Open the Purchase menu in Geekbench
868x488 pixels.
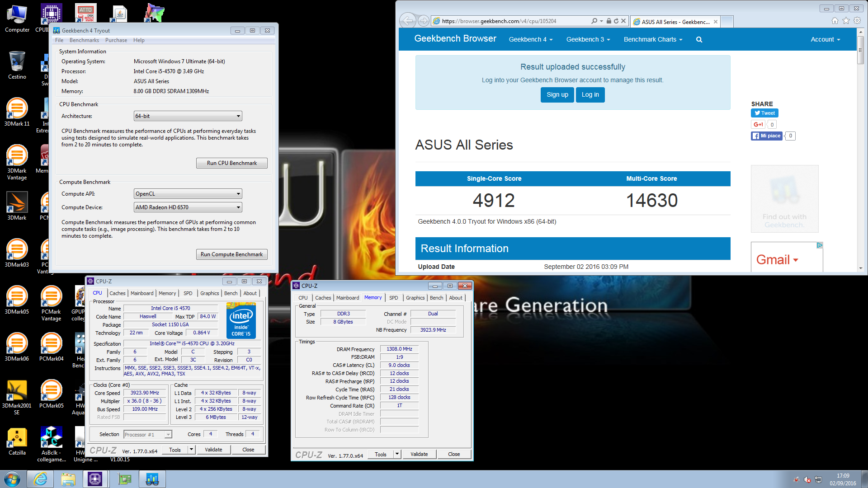116,40
